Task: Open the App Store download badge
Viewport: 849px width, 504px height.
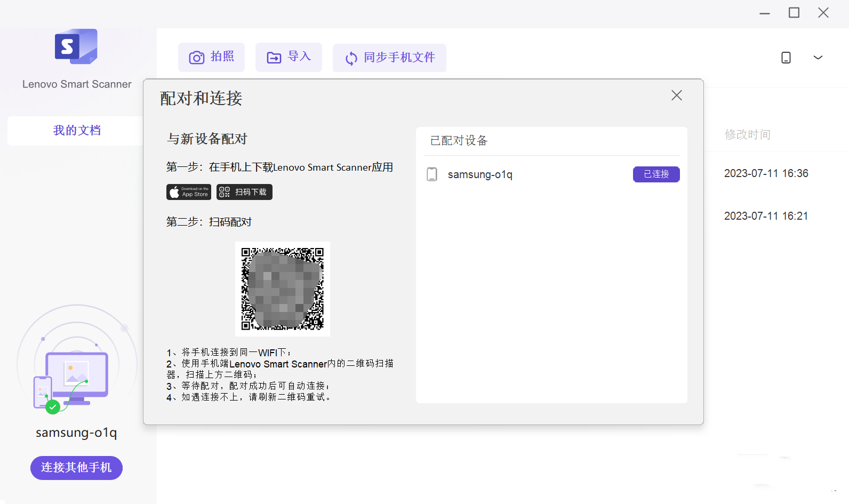Action: tap(189, 192)
